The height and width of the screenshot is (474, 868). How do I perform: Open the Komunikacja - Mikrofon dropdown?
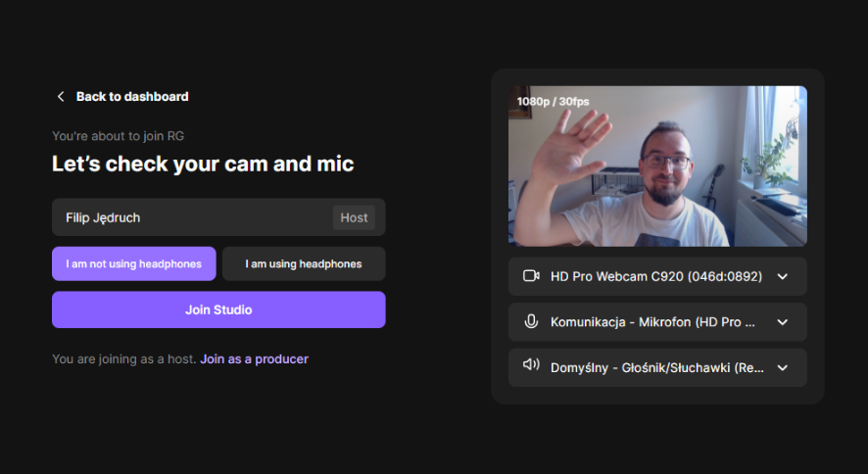[652, 321]
